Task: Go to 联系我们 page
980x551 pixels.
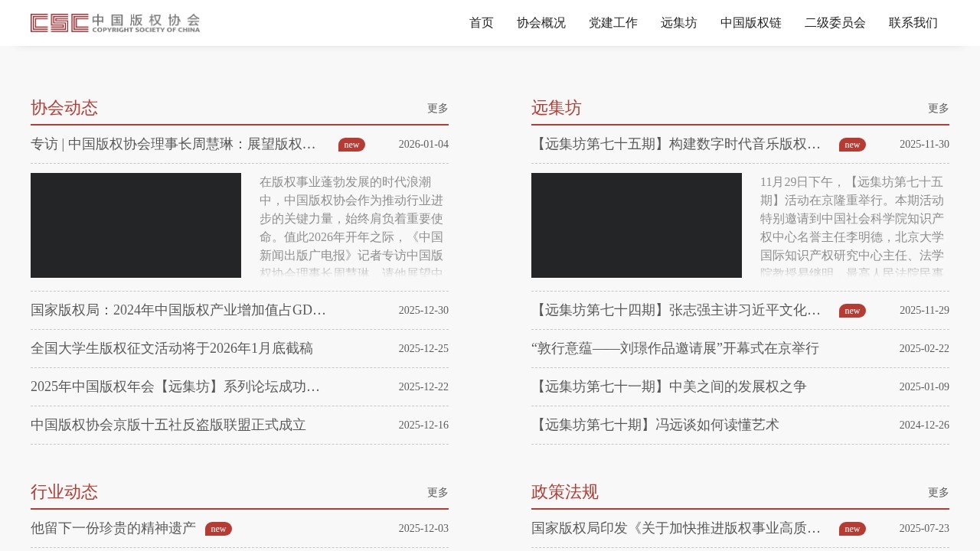Action: pos(913,23)
